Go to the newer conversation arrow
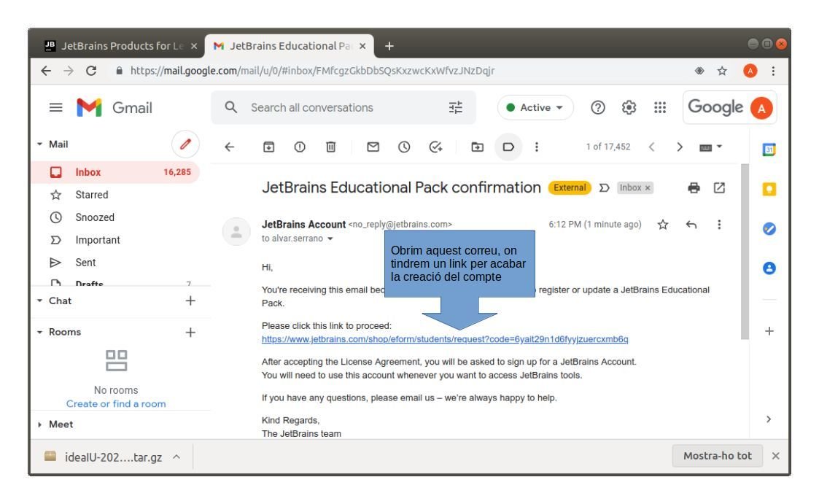The image size is (819, 504). point(651,147)
